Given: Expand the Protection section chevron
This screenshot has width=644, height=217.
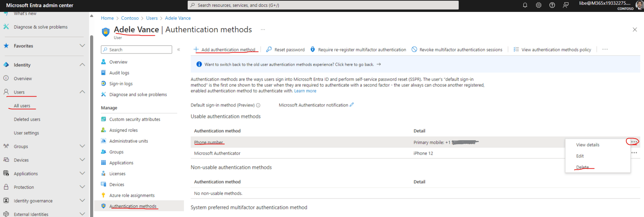Looking at the screenshot, I should [x=82, y=187].
